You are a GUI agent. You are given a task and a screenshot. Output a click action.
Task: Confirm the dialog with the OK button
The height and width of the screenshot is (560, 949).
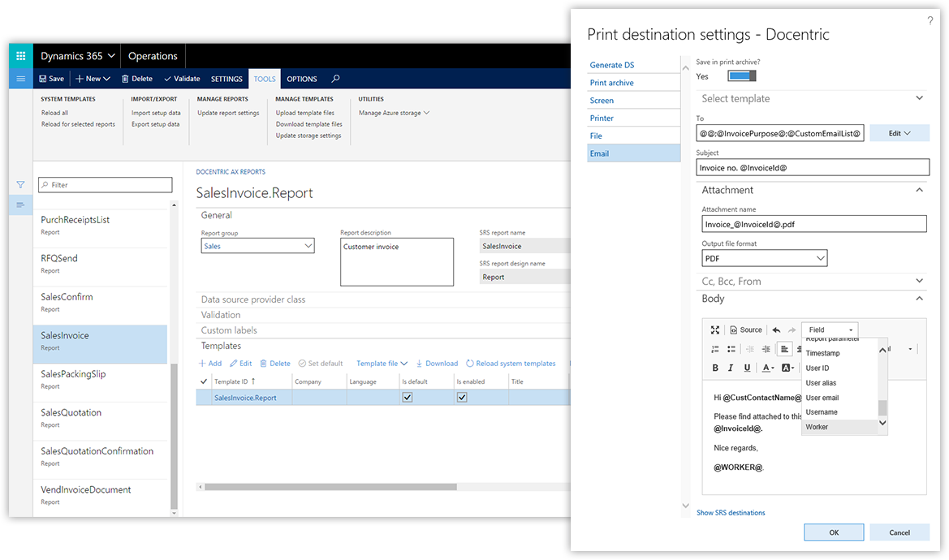click(x=834, y=532)
